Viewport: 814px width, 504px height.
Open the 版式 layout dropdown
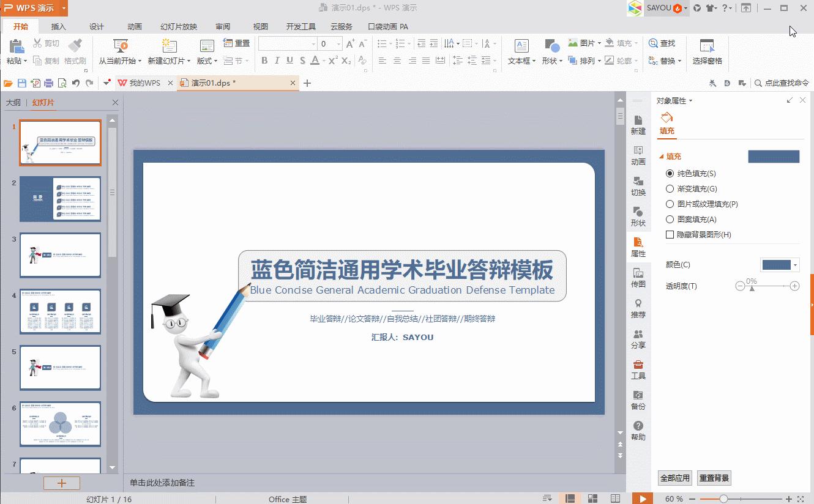click(207, 61)
